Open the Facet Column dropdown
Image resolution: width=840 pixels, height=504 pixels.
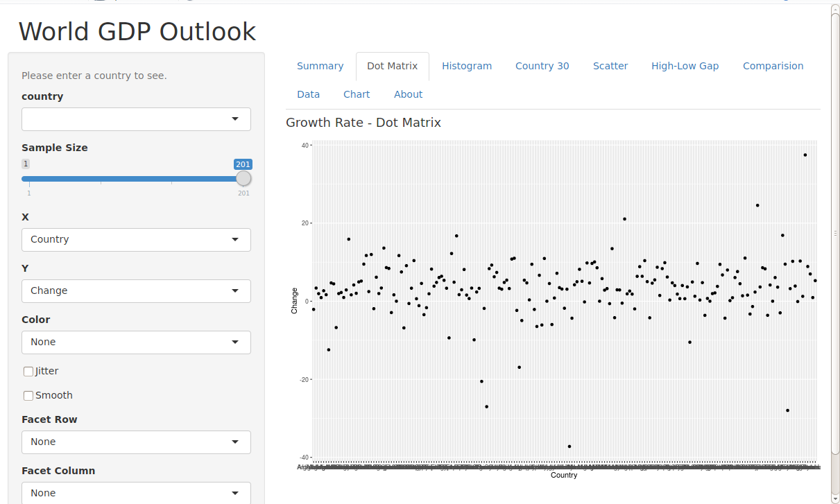point(136,493)
